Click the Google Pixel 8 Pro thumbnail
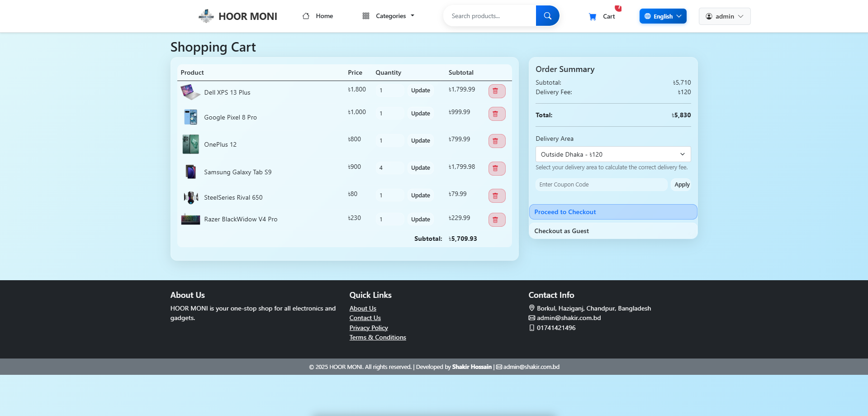The image size is (868, 416). point(190,117)
